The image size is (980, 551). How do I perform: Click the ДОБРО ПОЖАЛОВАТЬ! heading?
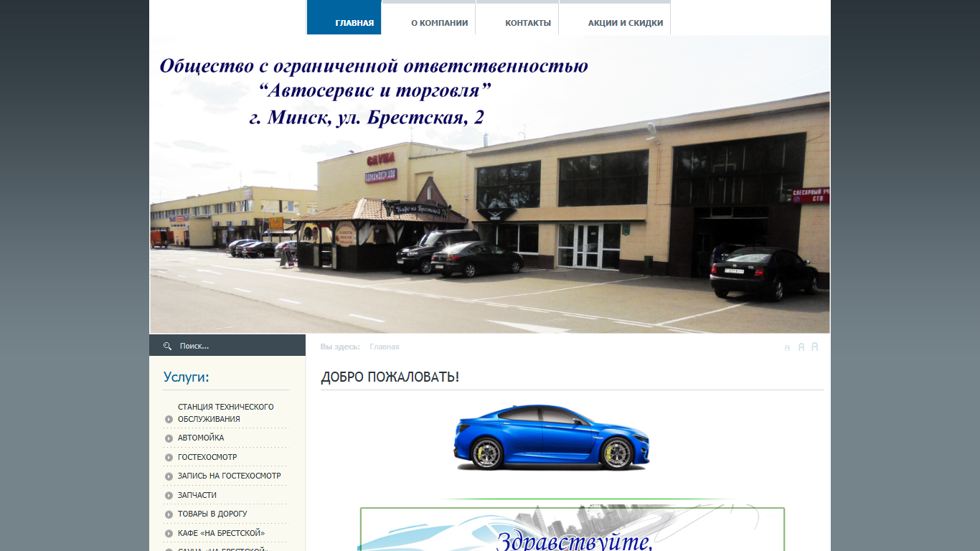tap(390, 377)
